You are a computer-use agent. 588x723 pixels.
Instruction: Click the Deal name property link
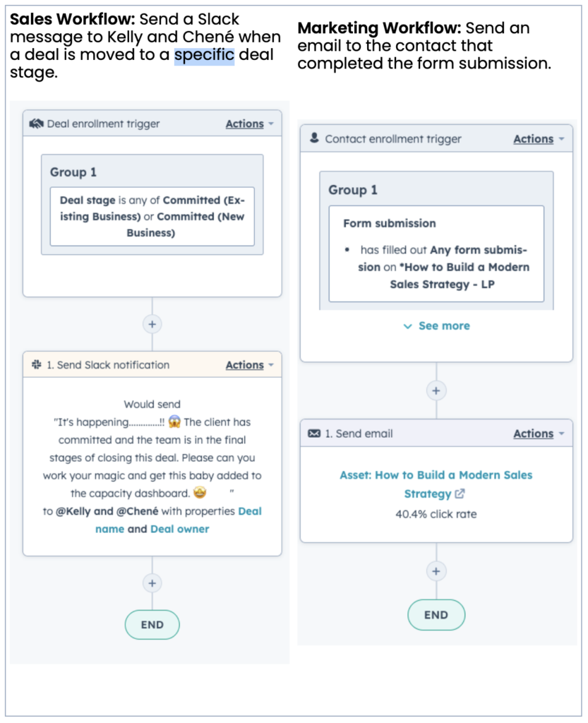tap(249, 511)
